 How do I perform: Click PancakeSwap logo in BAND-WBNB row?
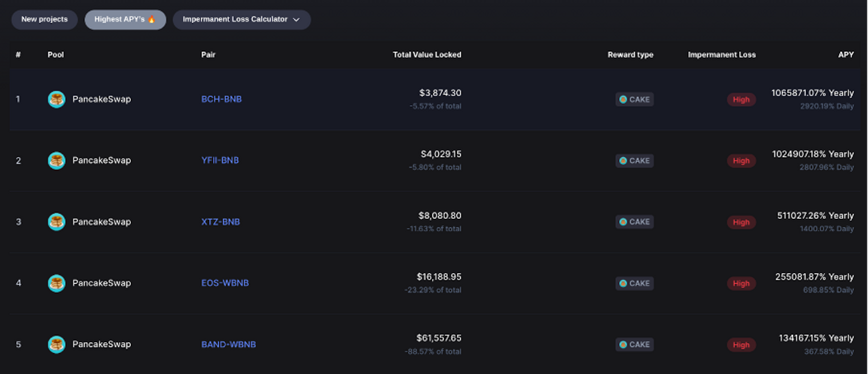[56, 344]
